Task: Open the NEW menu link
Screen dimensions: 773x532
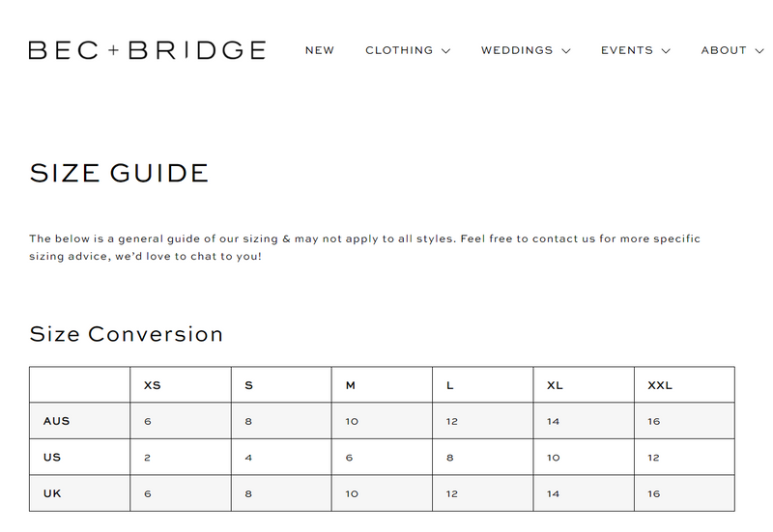Action: point(320,50)
